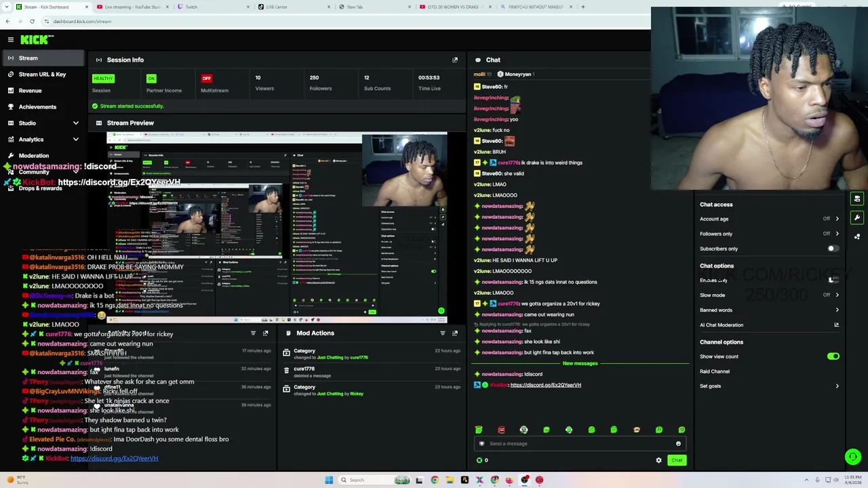Turn off Show view count
868x488 pixels.
click(x=833, y=357)
